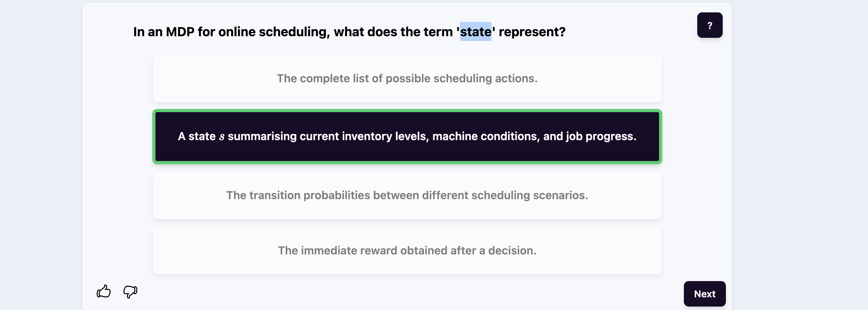Click the italic s symbol in the selected answer
This screenshot has width=868, height=310.
pos(222,137)
